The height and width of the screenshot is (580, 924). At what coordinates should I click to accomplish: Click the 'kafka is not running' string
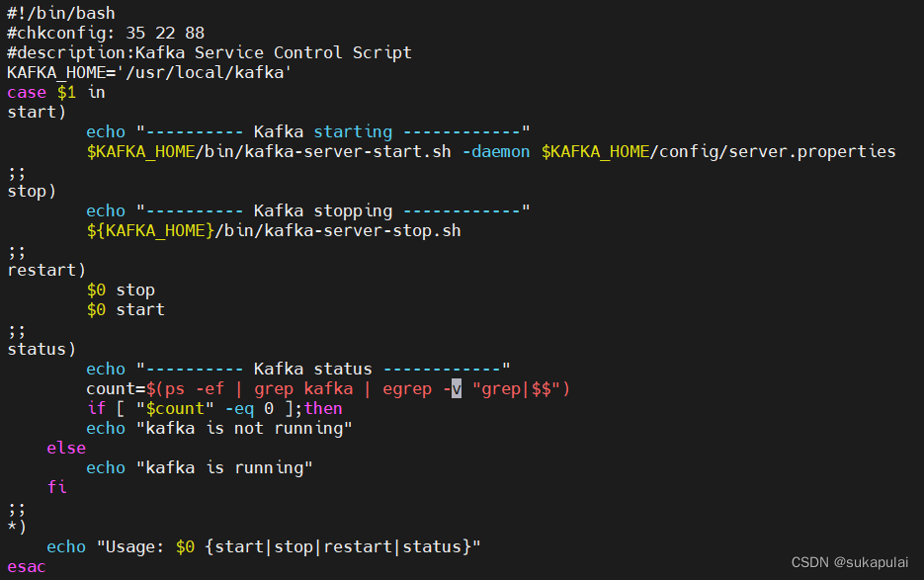pyautogui.click(x=244, y=429)
